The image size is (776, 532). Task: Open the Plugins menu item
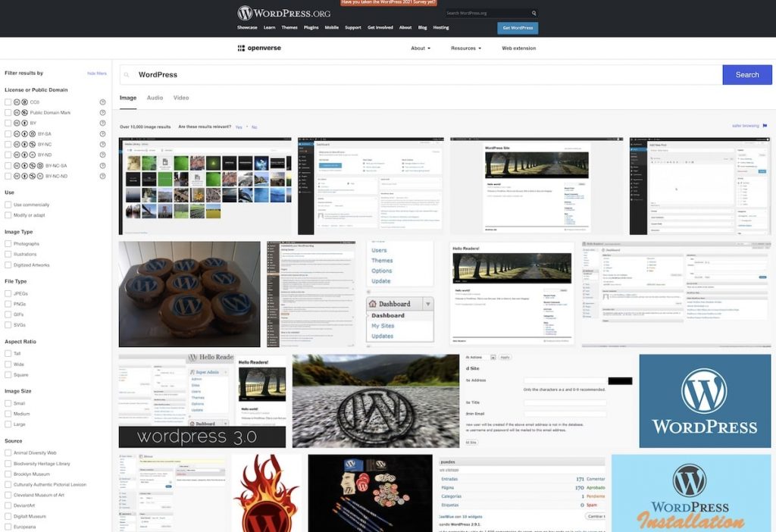click(311, 28)
